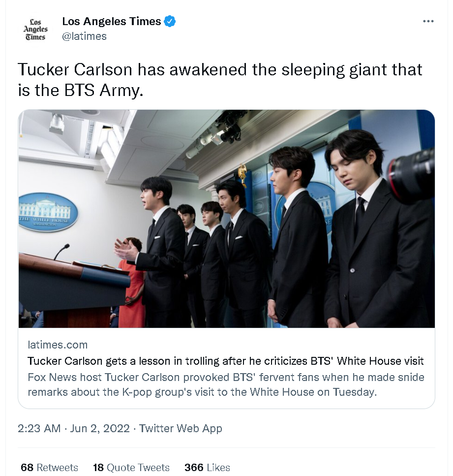453x476 pixels.
Task: Click the latimes.com domain label in card
Action: click(x=58, y=345)
